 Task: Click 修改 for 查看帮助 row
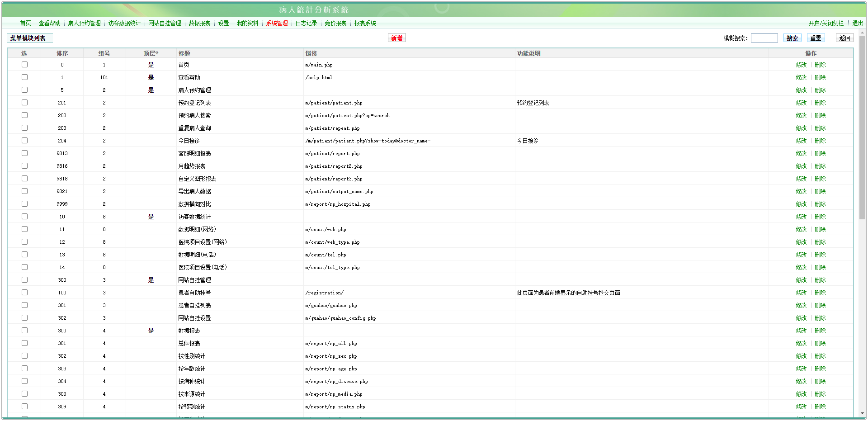click(801, 77)
